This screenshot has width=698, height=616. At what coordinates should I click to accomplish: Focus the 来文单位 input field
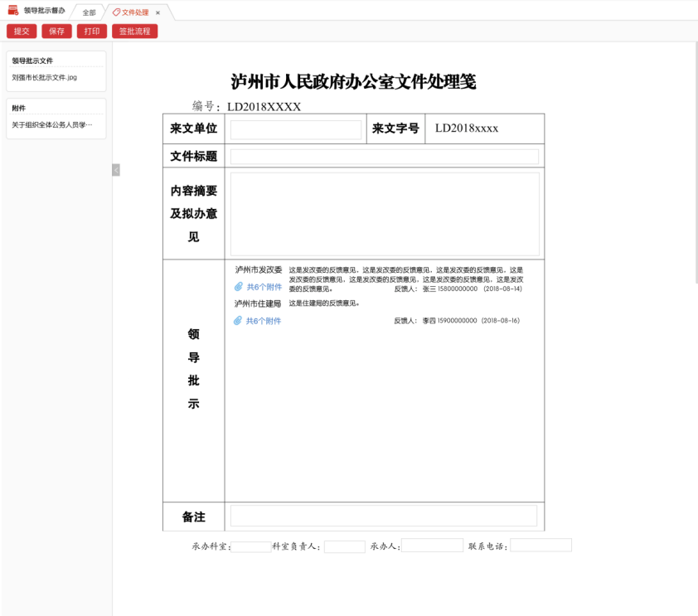tap(296, 129)
